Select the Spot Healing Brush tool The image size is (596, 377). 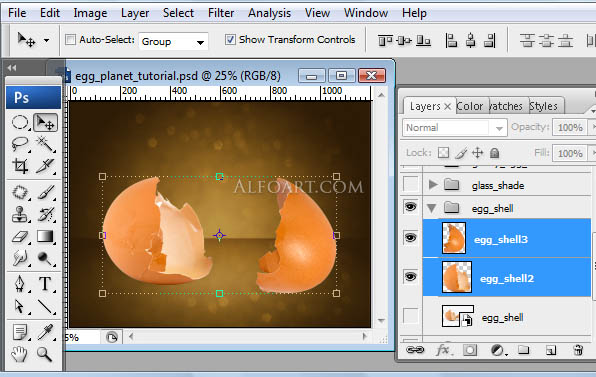(x=20, y=192)
